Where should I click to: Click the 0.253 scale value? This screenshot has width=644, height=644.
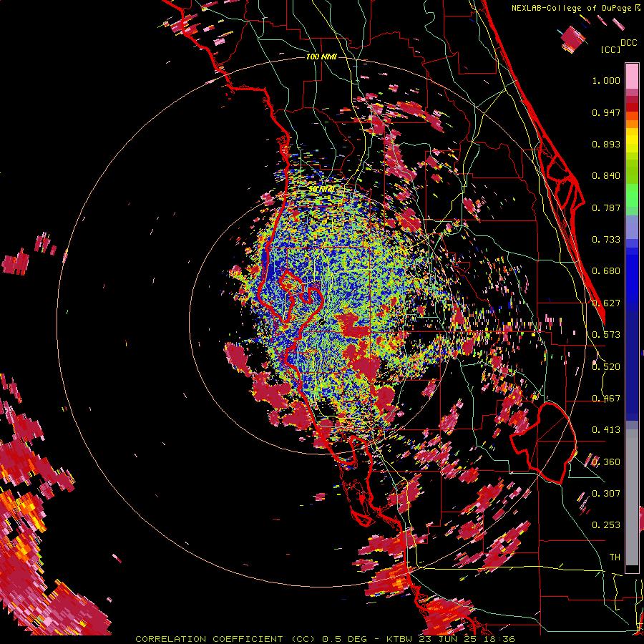[x=606, y=525]
